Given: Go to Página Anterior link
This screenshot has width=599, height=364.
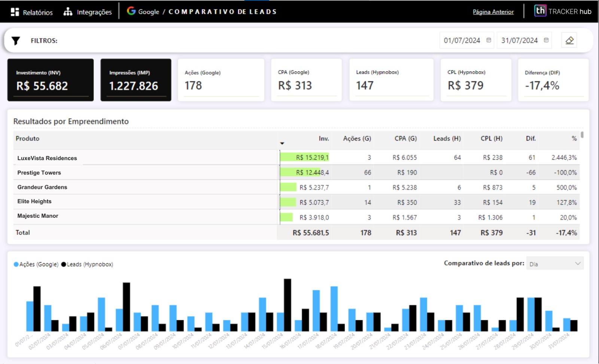Looking at the screenshot, I should click(x=493, y=12).
